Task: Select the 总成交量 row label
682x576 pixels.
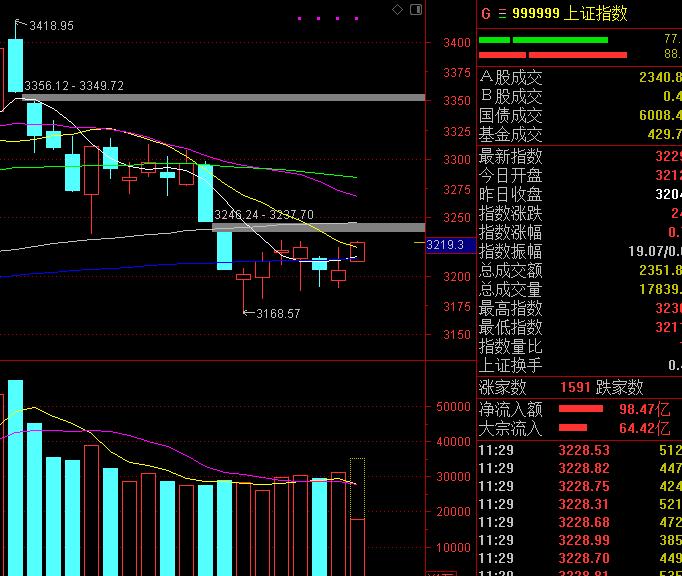Action: click(x=511, y=289)
